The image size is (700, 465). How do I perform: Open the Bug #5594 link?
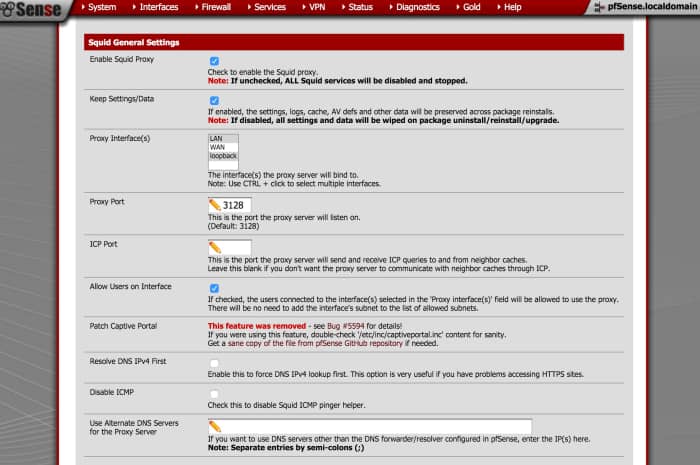pos(346,326)
